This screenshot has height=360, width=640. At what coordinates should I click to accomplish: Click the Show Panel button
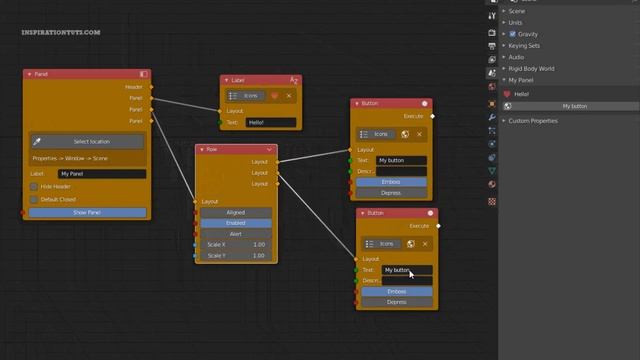87,212
